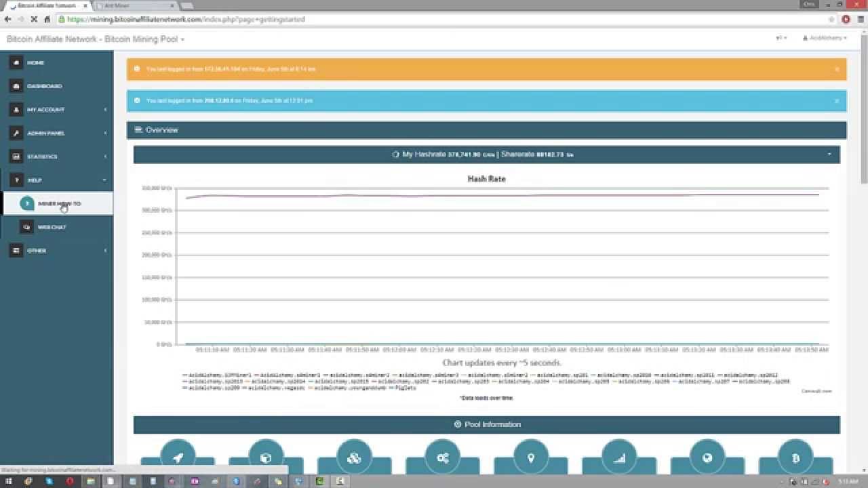Screen dimensions: 868x488
Task: Click the rocket pool information icon
Action: (x=178, y=457)
